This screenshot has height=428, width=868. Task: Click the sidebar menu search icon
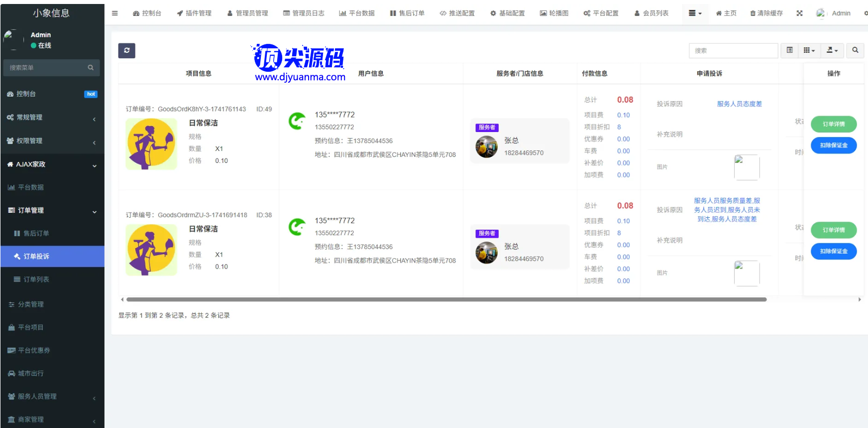click(91, 68)
